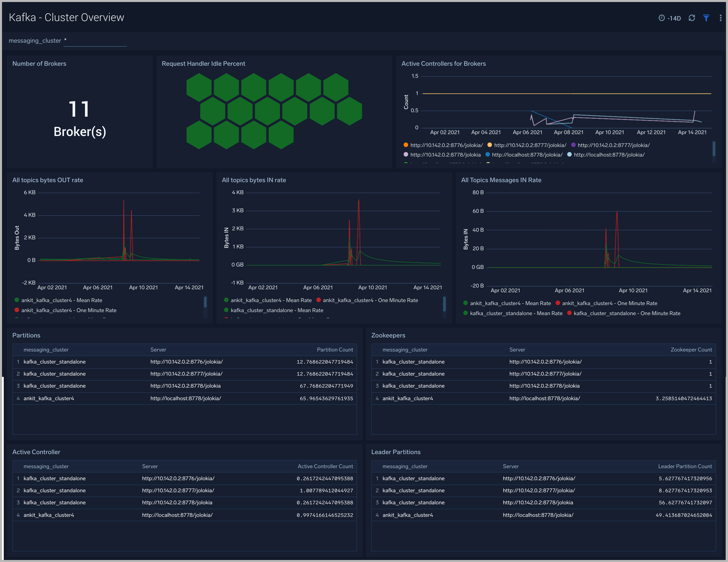Click the All Topics Messages IN Rate panel title
728x562 pixels.
(x=501, y=180)
